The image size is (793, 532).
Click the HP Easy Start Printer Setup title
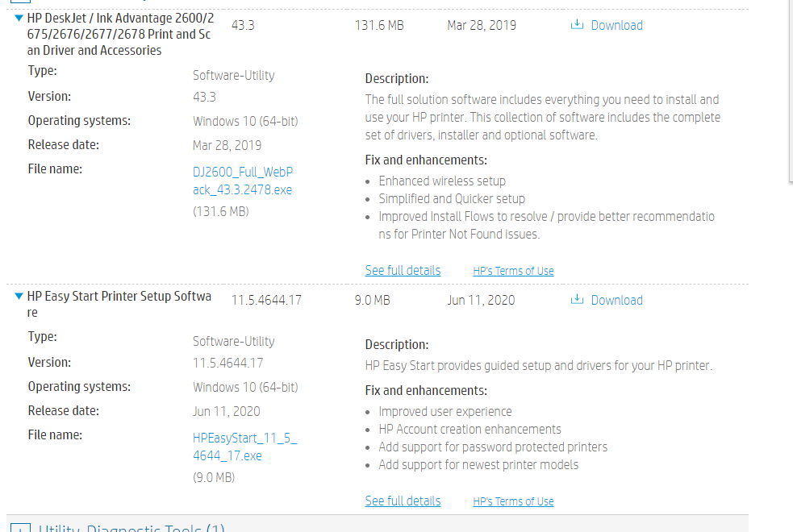119,297
